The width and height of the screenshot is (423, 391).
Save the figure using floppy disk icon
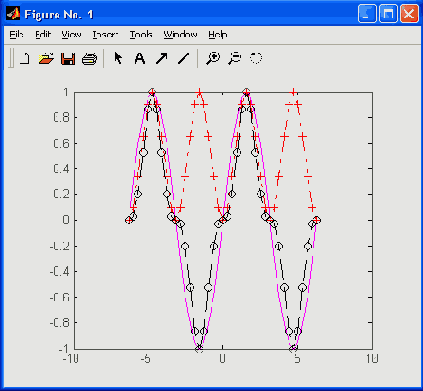click(x=68, y=59)
